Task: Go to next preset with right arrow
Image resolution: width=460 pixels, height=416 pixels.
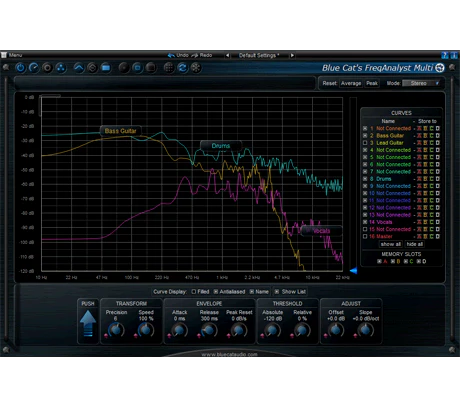Action: click(x=292, y=55)
